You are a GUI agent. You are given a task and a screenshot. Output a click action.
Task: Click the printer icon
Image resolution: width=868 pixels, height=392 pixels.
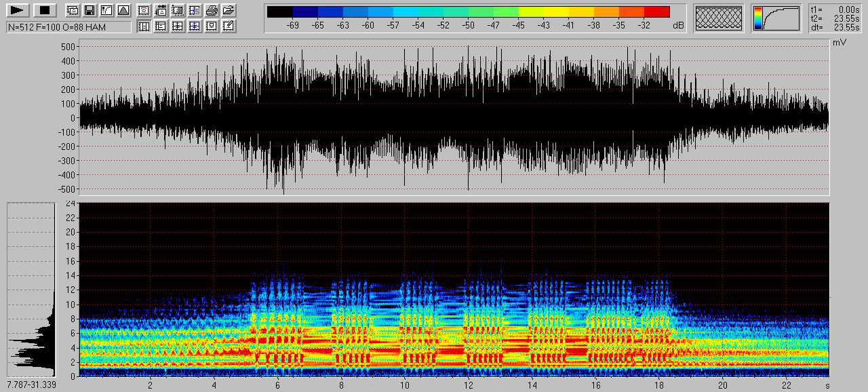tap(212, 10)
